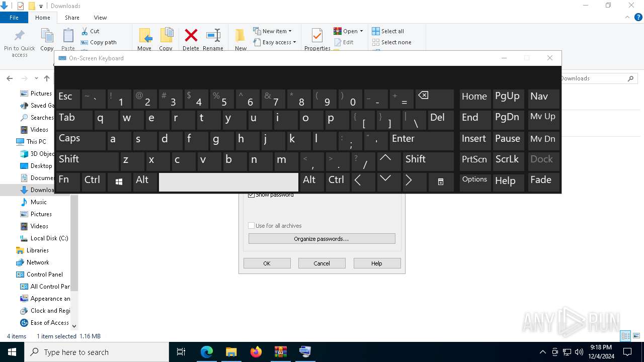Switch to the View ribbon tab
Viewport: 644px width, 362px height.
tap(100, 18)
